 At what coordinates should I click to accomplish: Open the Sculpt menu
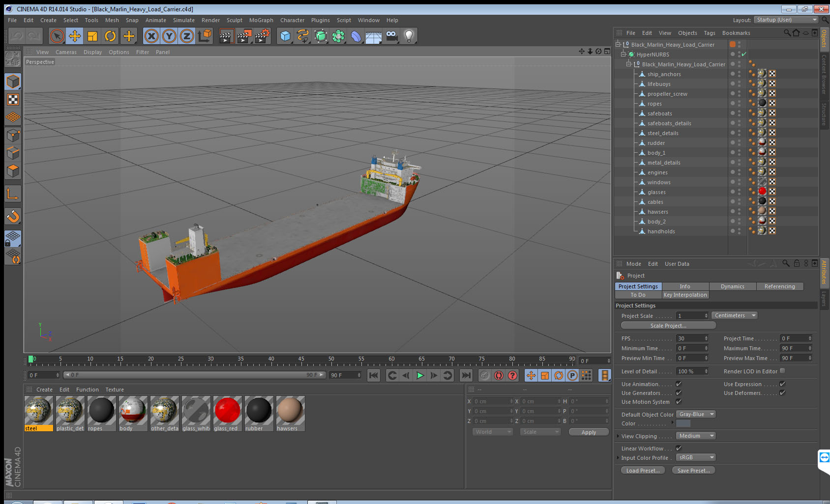point(235,20)
